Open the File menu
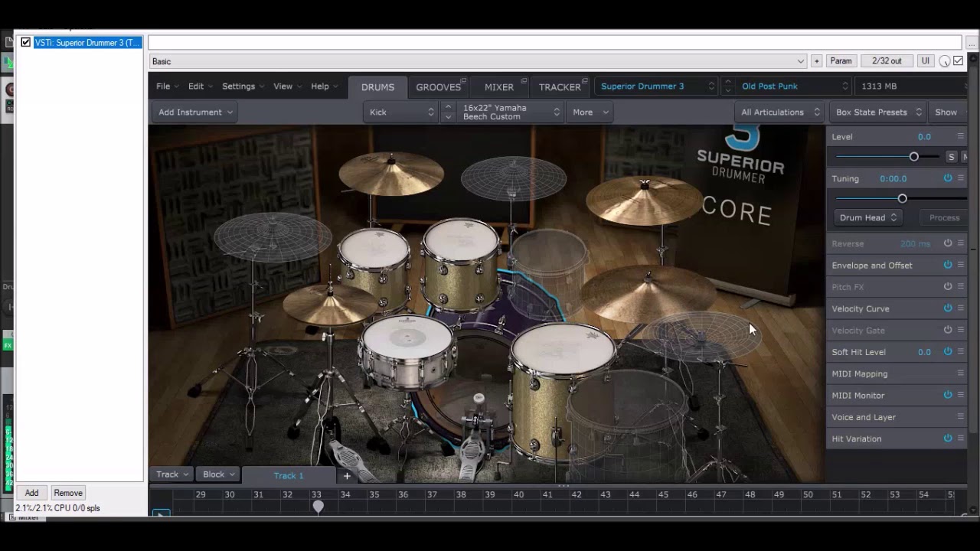 click(167, 86)
